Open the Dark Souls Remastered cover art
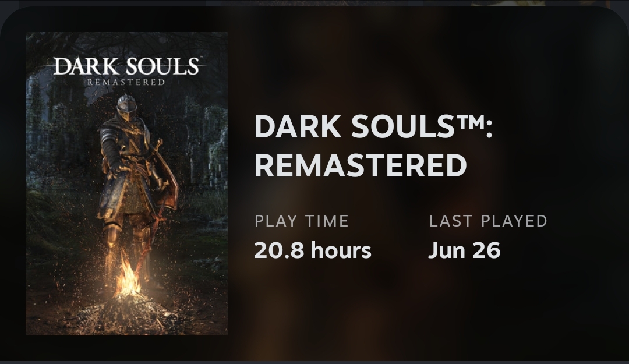629x364 pixels. 127,184
